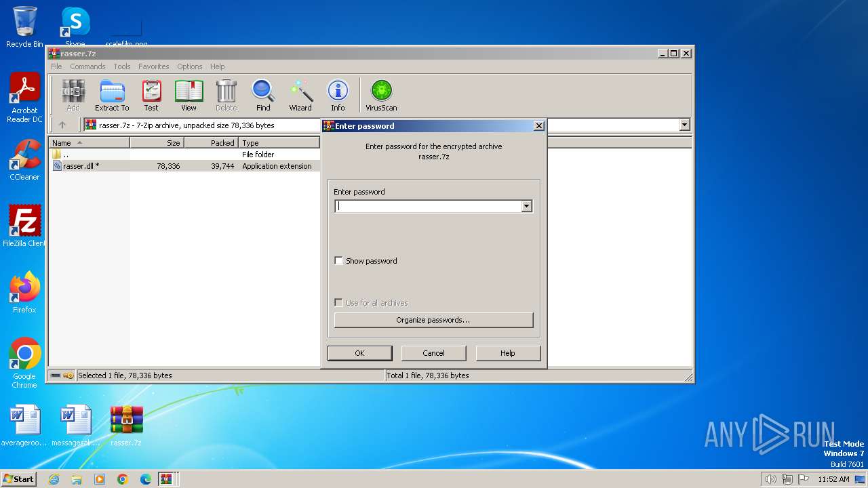Viewport: 868px width, 488px height.
Task: Select the rasser.dll file row
Action: pyautogui.click(x=184, y=166)
